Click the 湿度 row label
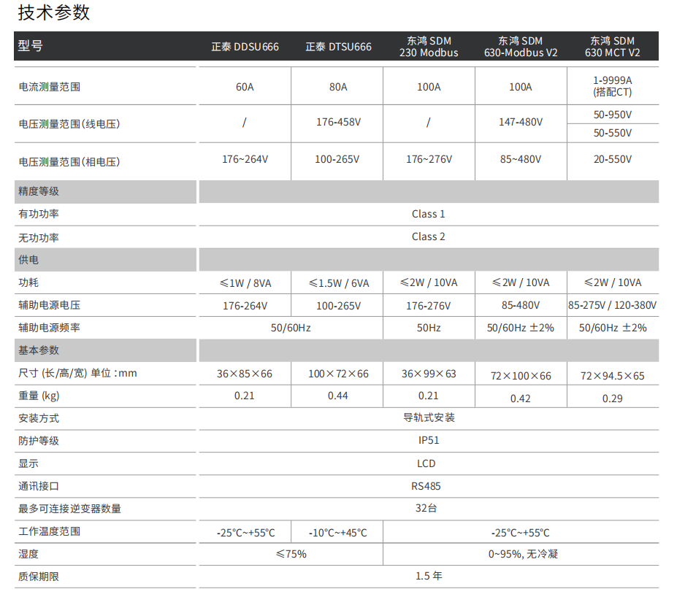 28,554
